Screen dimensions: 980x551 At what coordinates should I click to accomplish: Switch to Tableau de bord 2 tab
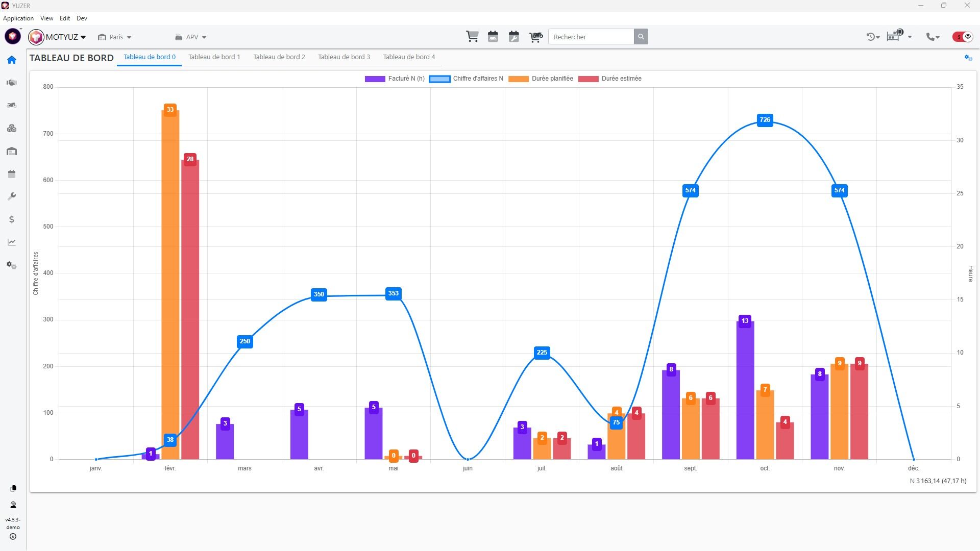click(279, 57)
